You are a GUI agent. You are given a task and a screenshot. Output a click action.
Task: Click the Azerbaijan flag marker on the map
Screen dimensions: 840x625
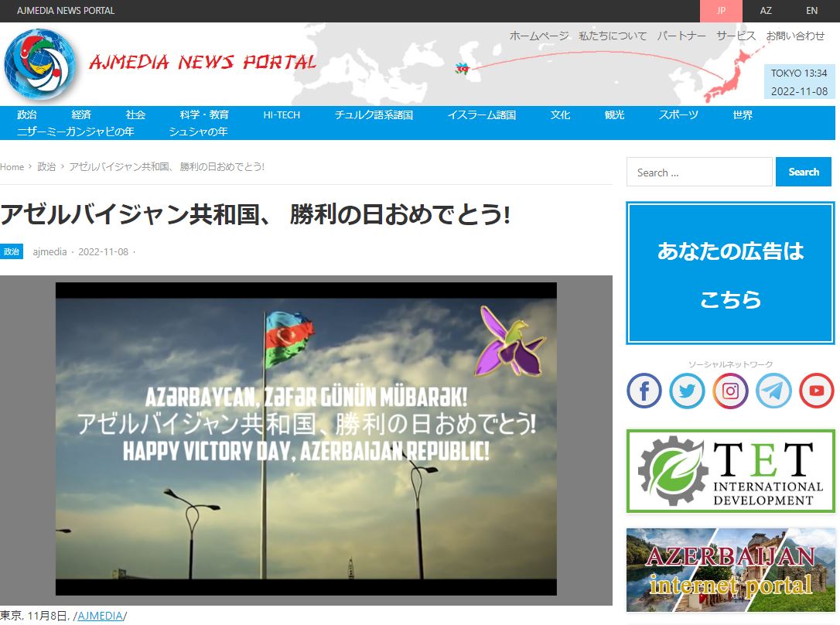click(462, 69)
